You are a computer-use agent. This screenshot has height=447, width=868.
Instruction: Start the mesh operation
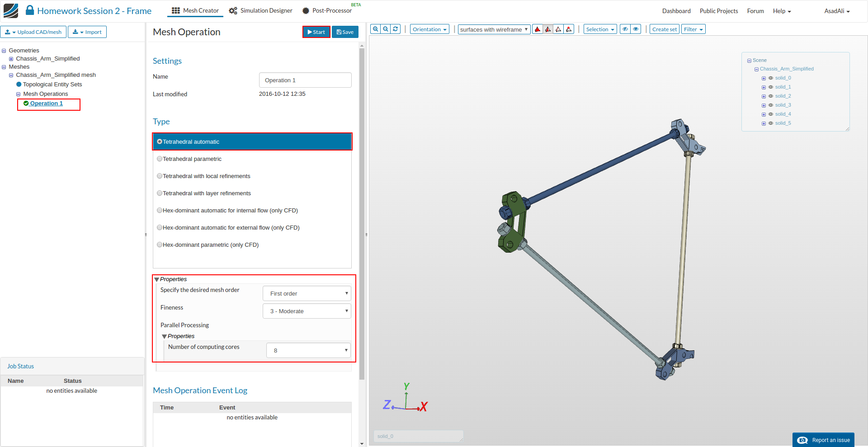point(316,32)
